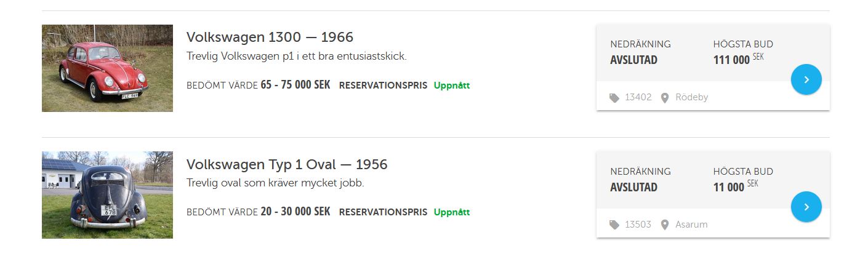Click the Rödeby location text
Screen dimensions: 868x259
point(691,98)
